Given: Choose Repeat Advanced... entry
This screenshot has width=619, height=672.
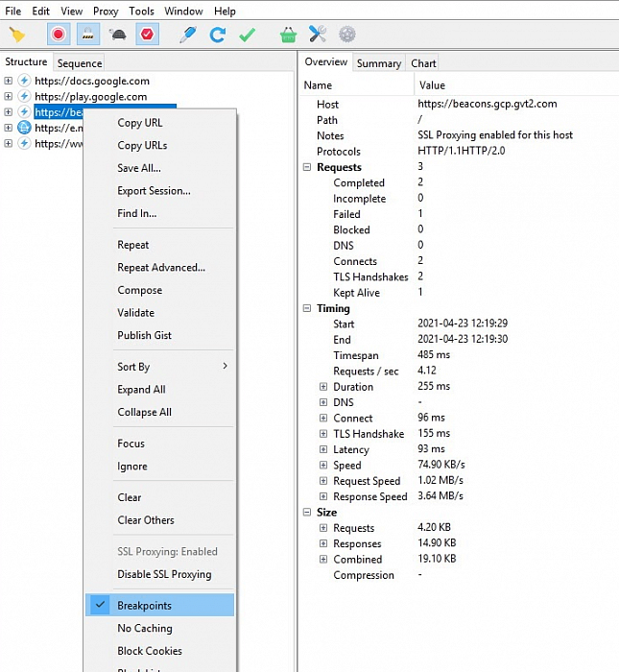Looking at the screenshot, I should [x=159, y=268].
